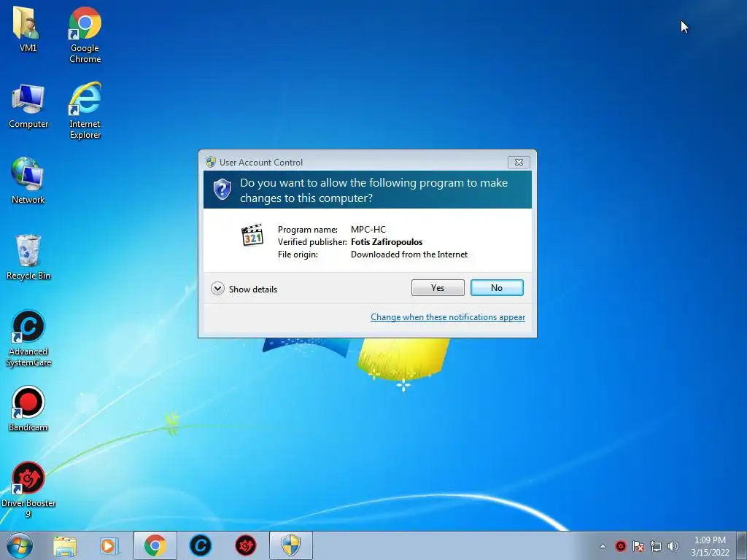Click the blue shield question mark icon

pos(222,190)
